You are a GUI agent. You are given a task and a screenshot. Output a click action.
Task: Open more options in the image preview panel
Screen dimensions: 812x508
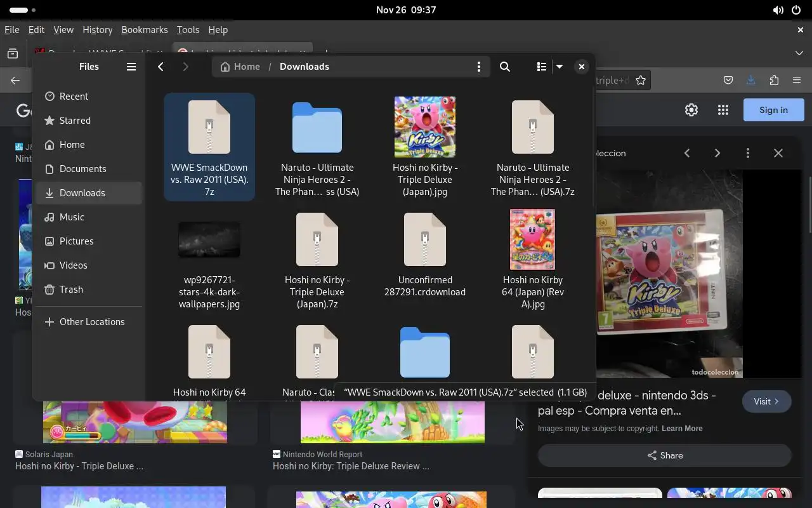click(x=748, y=153)
